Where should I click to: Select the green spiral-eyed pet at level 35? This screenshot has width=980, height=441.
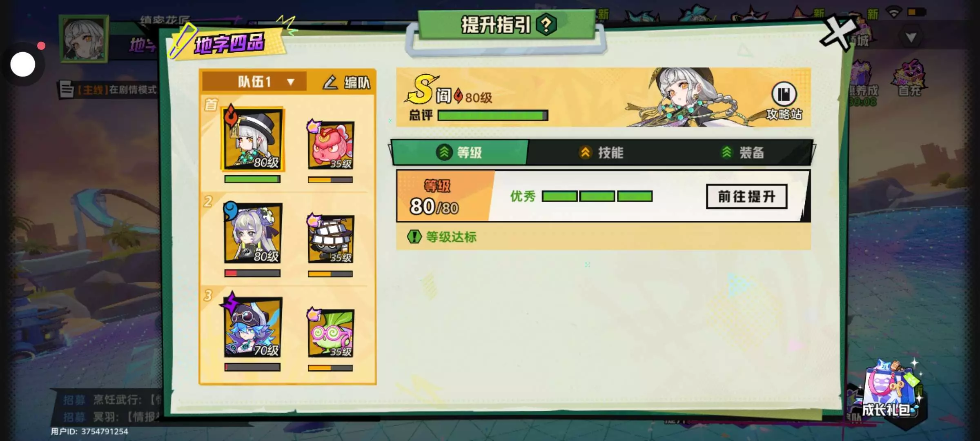click(331, 333)
